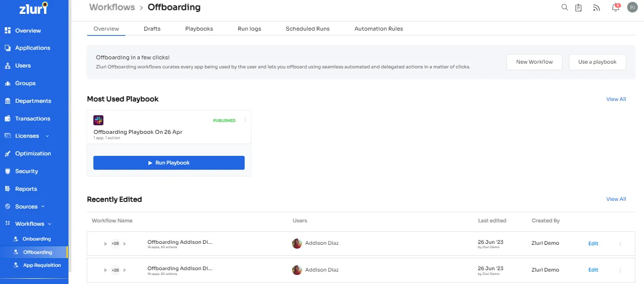
Task: Open three-dot menu for second Addison Diaz workflow
Action: (620, 270)
